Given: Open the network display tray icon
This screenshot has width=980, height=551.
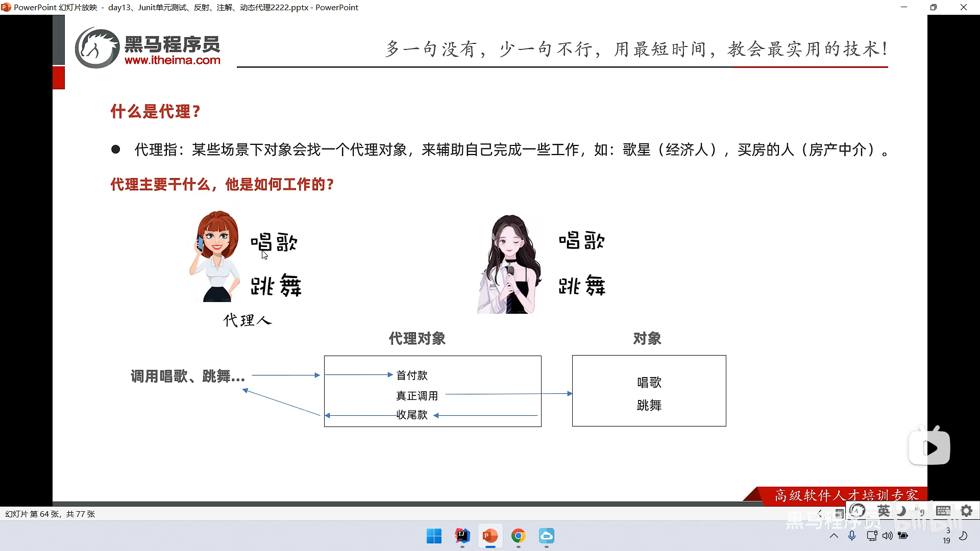Looking at the screenshot, I should pos(872,536).
